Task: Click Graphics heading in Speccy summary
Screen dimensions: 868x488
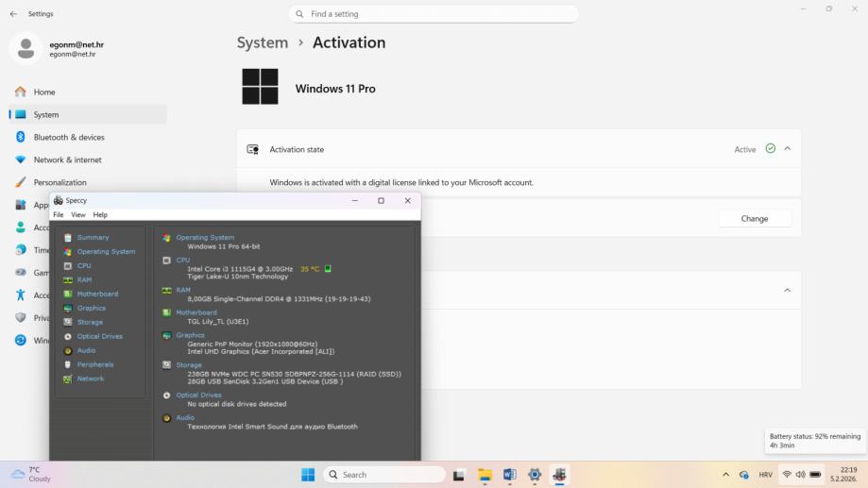Action: tap(190, 335)
